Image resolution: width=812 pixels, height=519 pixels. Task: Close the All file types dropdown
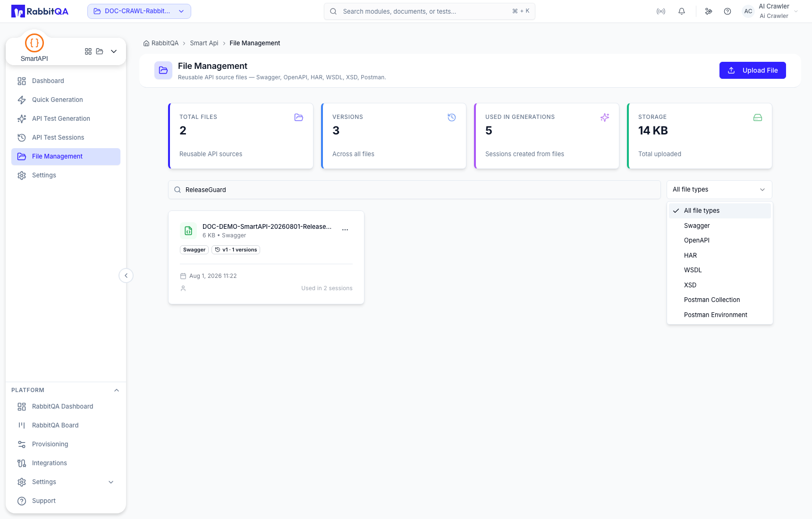pos(719,190)
